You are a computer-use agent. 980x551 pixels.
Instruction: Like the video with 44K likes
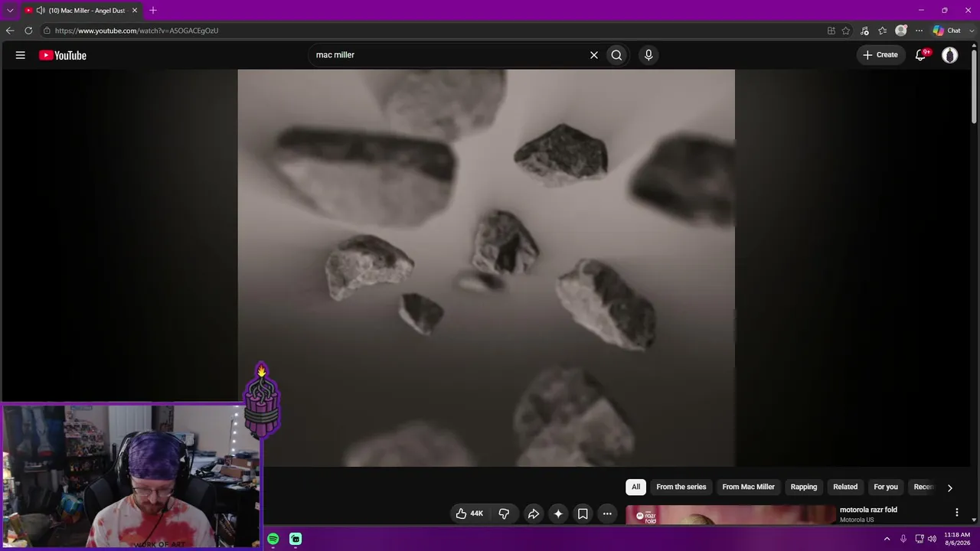[469, 514]
